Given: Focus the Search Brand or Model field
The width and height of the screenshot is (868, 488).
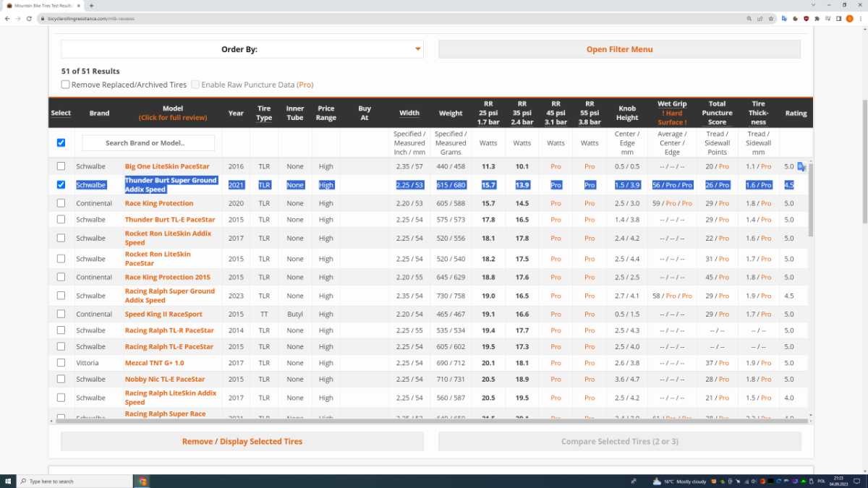Looking at the screenshot, I should point(148,142).
